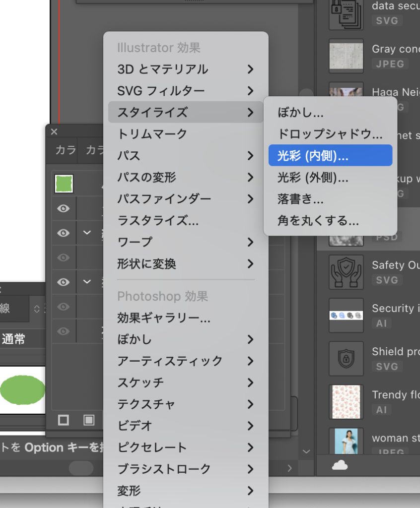Click the add new fill square icon
The image size is (420, 508).
click(89, 420)
